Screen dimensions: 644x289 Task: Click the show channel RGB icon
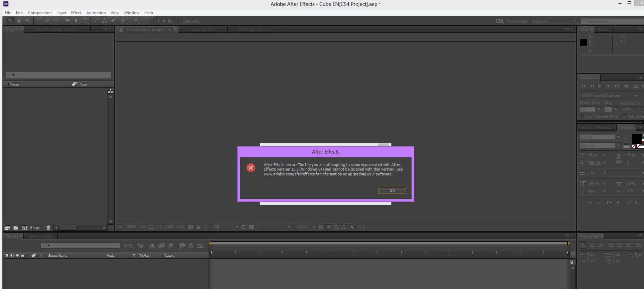[x=206, y=227]
